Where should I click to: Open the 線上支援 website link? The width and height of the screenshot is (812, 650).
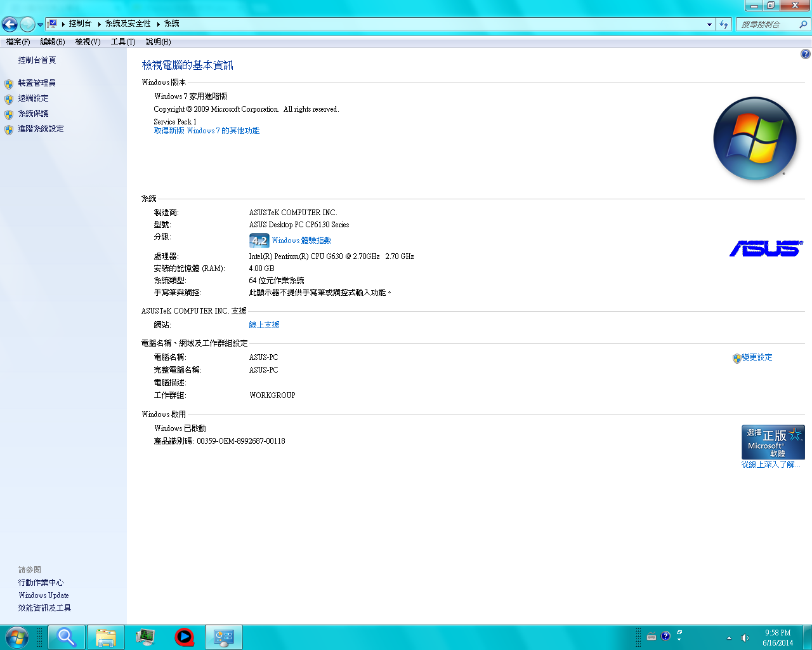point(264,325)
